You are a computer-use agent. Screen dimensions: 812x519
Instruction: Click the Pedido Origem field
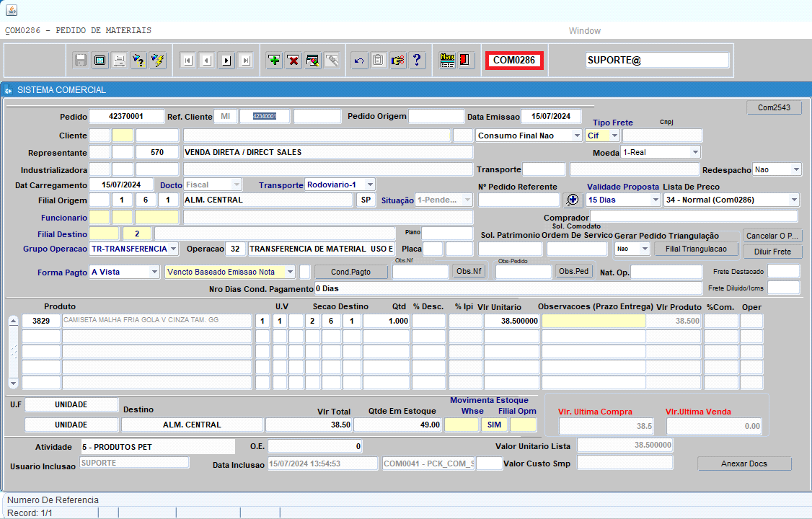pos(436,117)
